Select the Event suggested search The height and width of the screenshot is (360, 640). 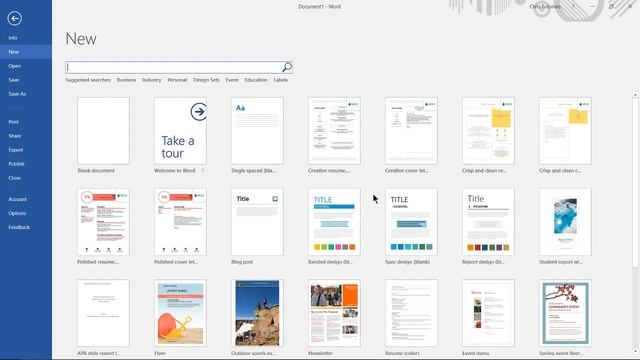(232, 80)
